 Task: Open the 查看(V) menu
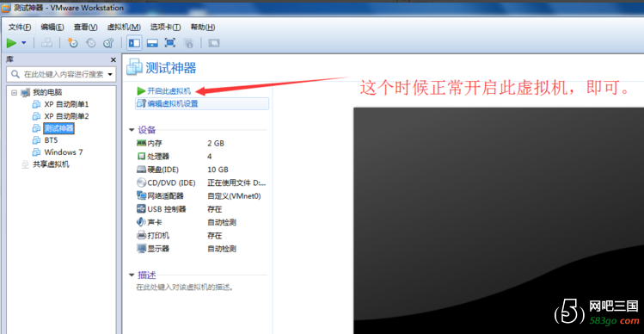click(85, 28)
